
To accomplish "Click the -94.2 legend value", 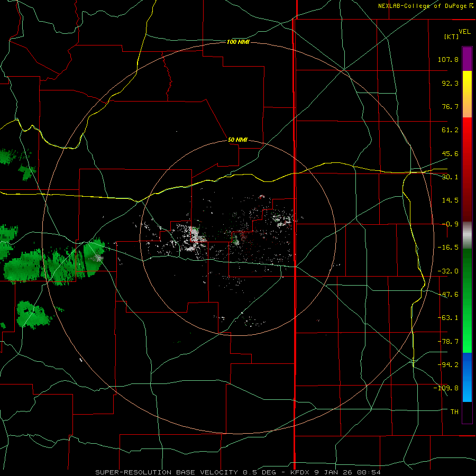I will (x=448, y=364).
